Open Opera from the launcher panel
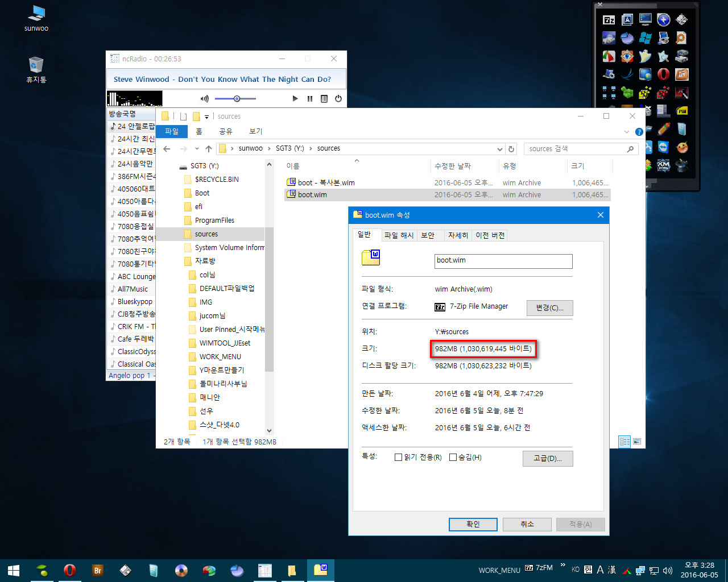728x582 pixels. pos(663,74)
